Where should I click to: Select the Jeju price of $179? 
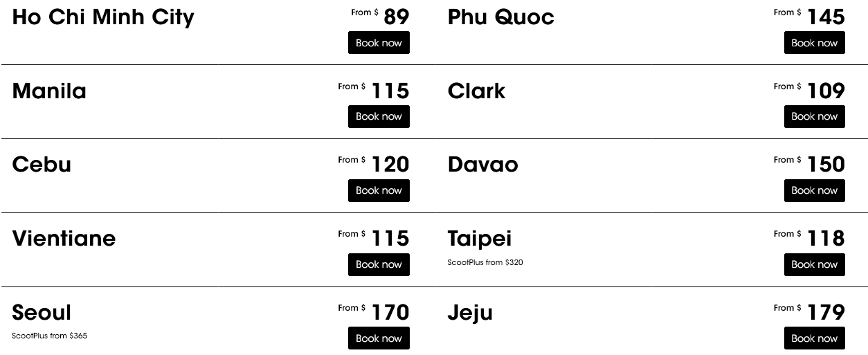pyautogui.click(x=826, y=313)
